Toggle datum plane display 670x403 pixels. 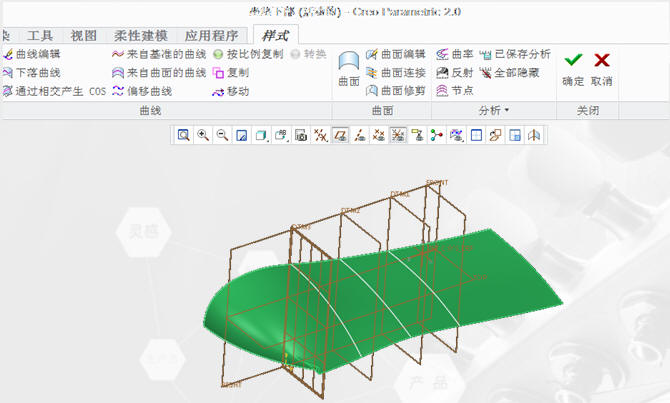point(340,135)
